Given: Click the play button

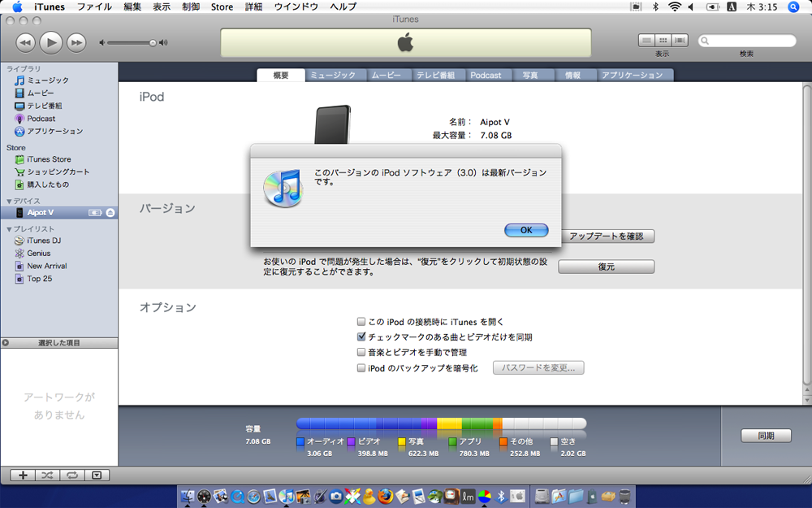Looking at the screenshot, I should coord(50,42).
